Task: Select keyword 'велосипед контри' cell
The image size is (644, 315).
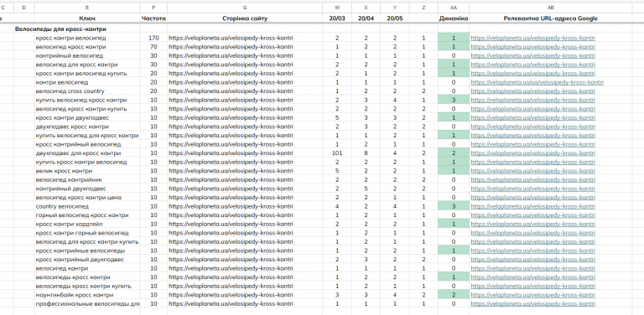Action: click(87, 268)
